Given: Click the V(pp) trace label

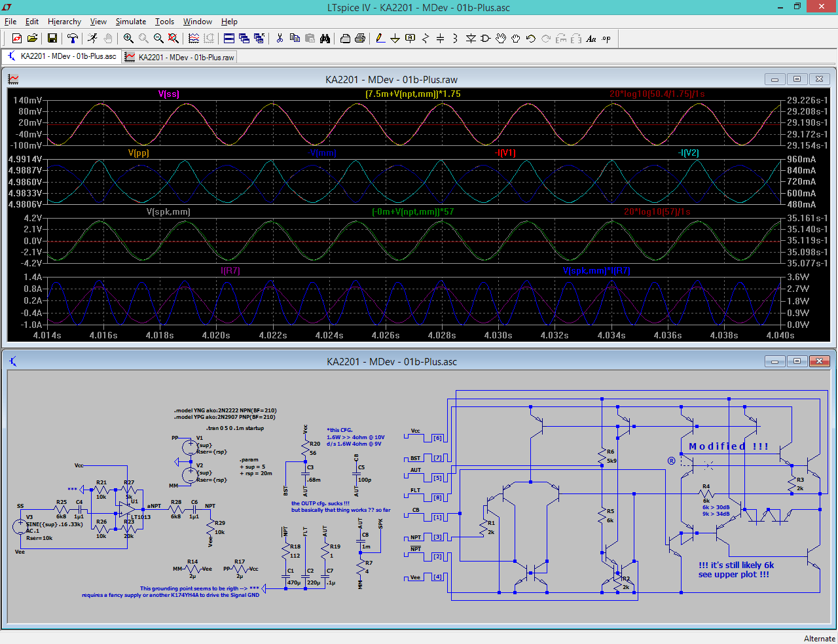Looking at the screenshot, I should coord(139,152).
